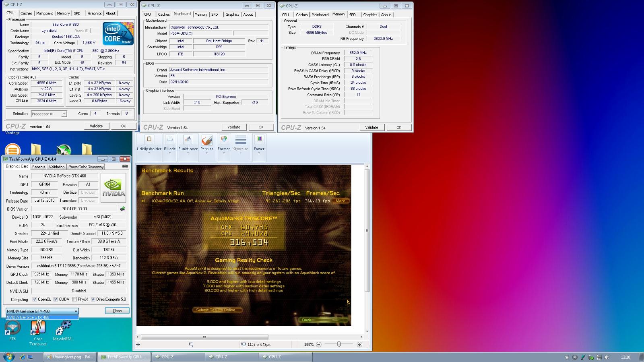
Task: Click the taskbar clock showing 13:20
Action: tap(625, 357)
